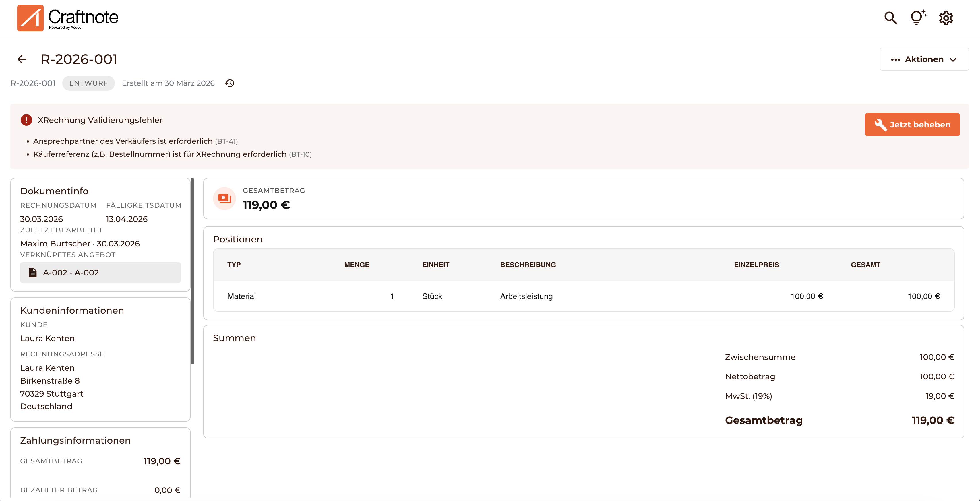Click red validation error warning icon
The height and width of the screenshot is (501, 980).
pos(26,120)
